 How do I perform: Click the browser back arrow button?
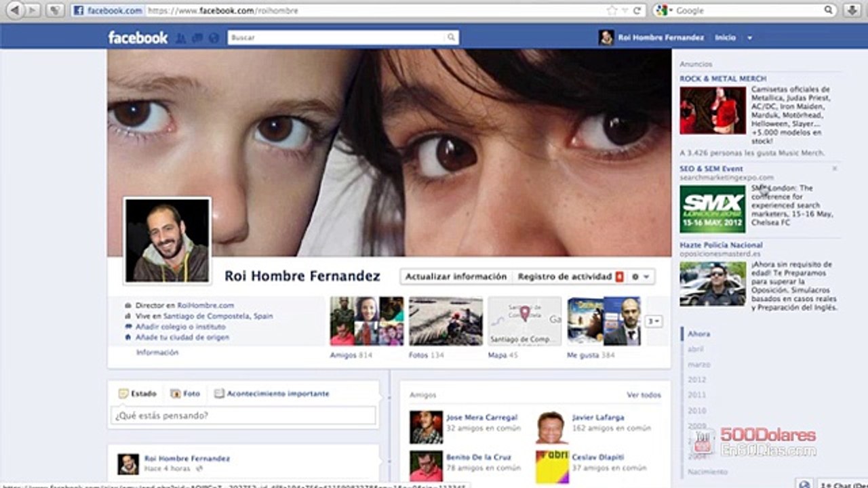14,10
